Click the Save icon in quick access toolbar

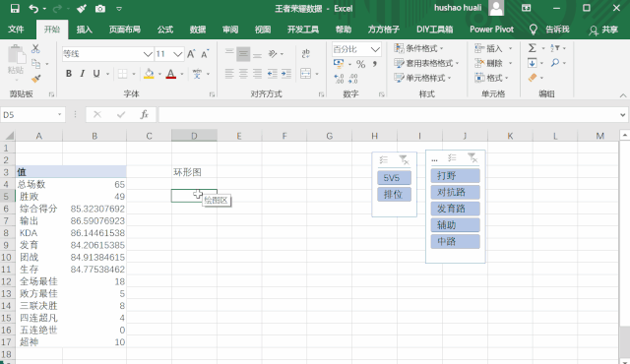click(x=15, y=9)
